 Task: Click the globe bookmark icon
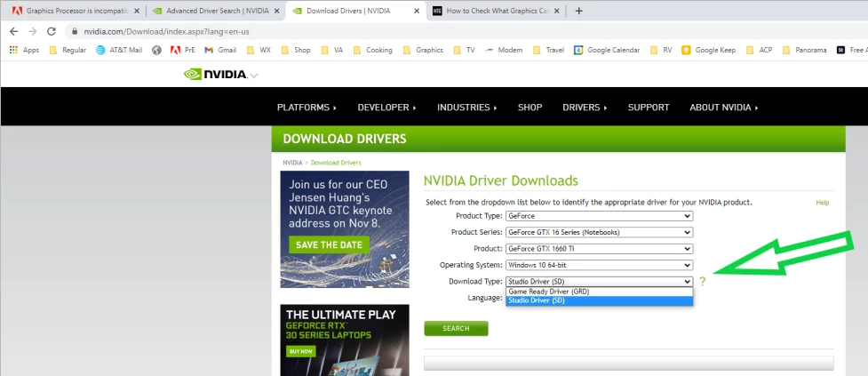point(156,50)
